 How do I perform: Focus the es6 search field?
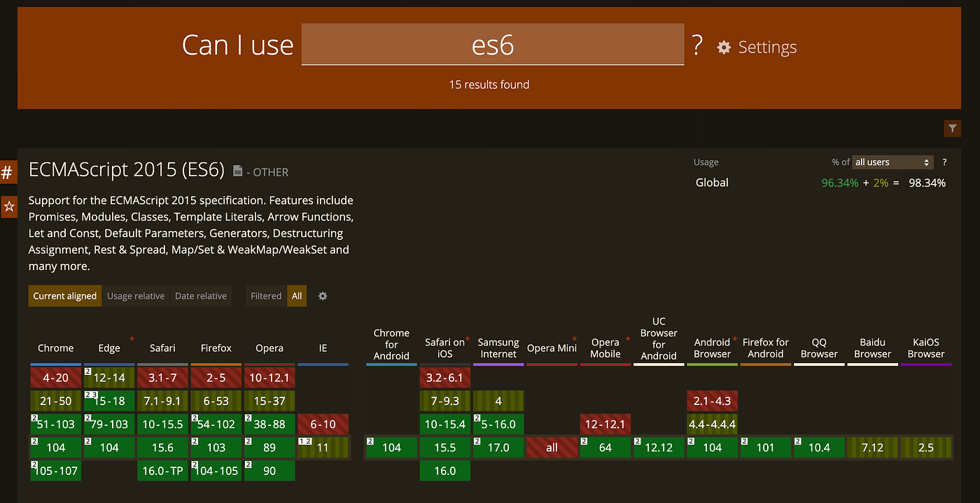click(x=493, y=44)
